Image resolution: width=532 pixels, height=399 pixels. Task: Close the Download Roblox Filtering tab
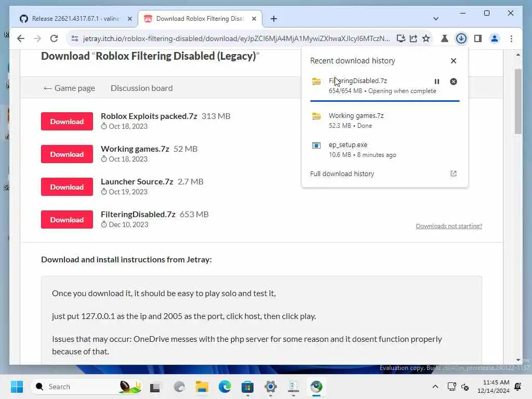(254, 19)
